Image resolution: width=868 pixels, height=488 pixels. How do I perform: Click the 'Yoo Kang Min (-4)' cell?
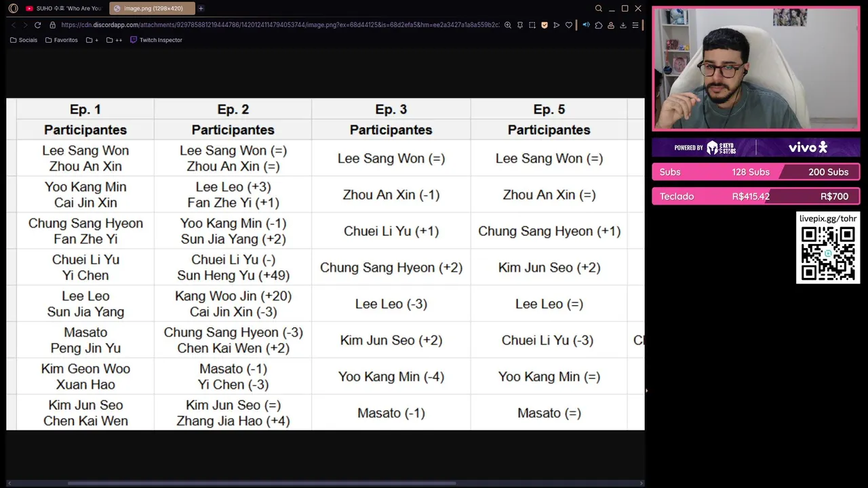pos(391,376)
